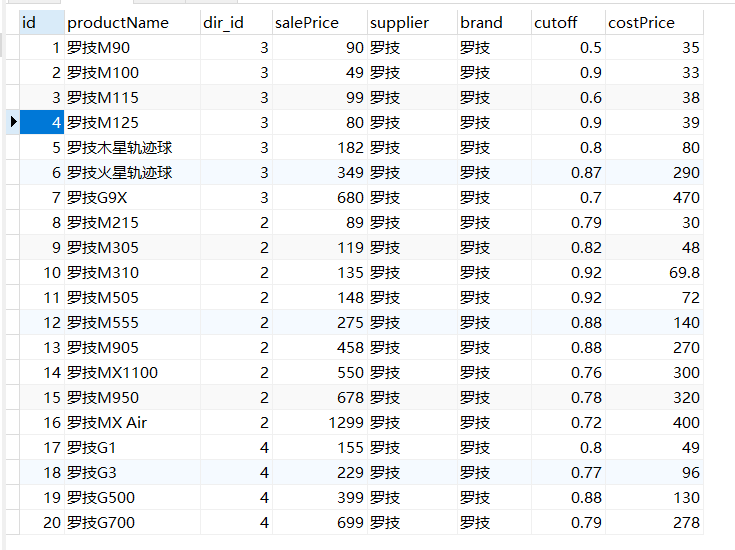Click the id column header
The width and height of the screenshot is (735, 550).
pos(42,23)
